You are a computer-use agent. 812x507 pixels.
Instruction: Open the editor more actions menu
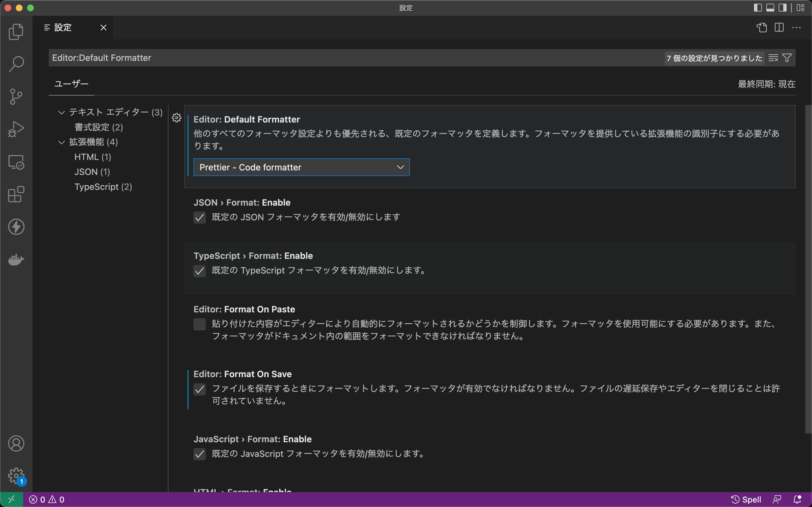(797, 28)
